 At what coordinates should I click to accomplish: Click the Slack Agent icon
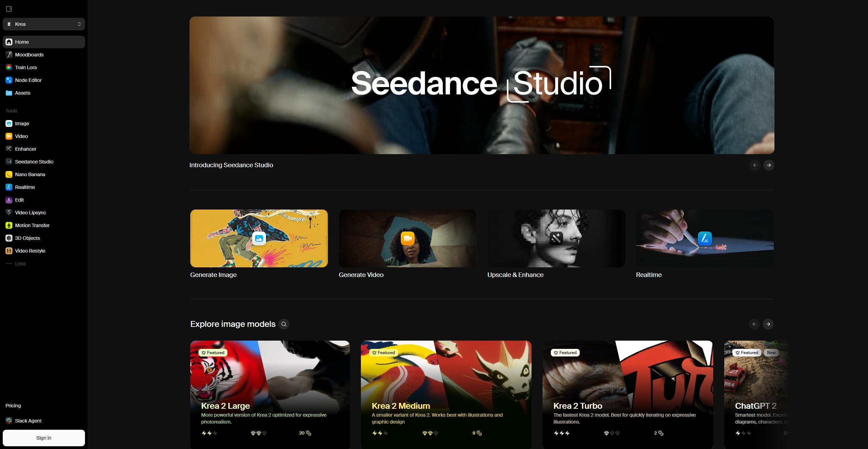9,421
